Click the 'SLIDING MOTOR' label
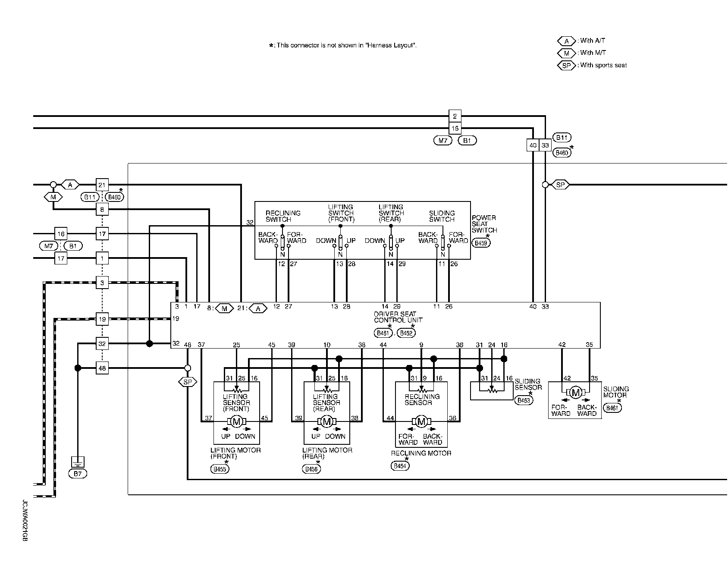 pos(616,392)
